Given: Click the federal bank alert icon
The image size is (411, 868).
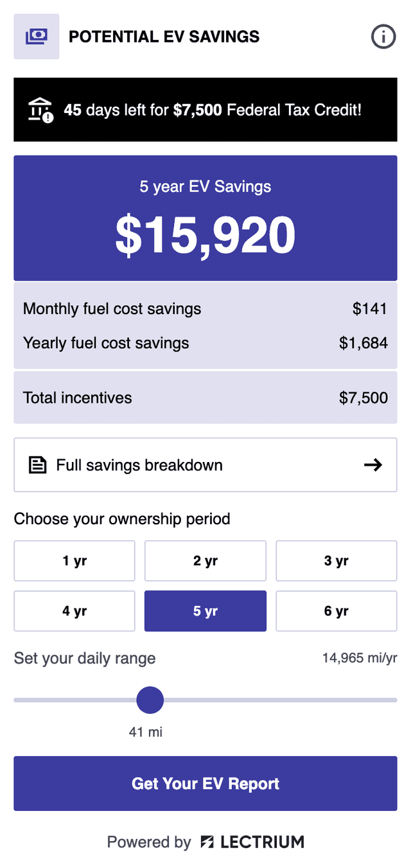Looking at the screenshot, I should click(40, 110).
